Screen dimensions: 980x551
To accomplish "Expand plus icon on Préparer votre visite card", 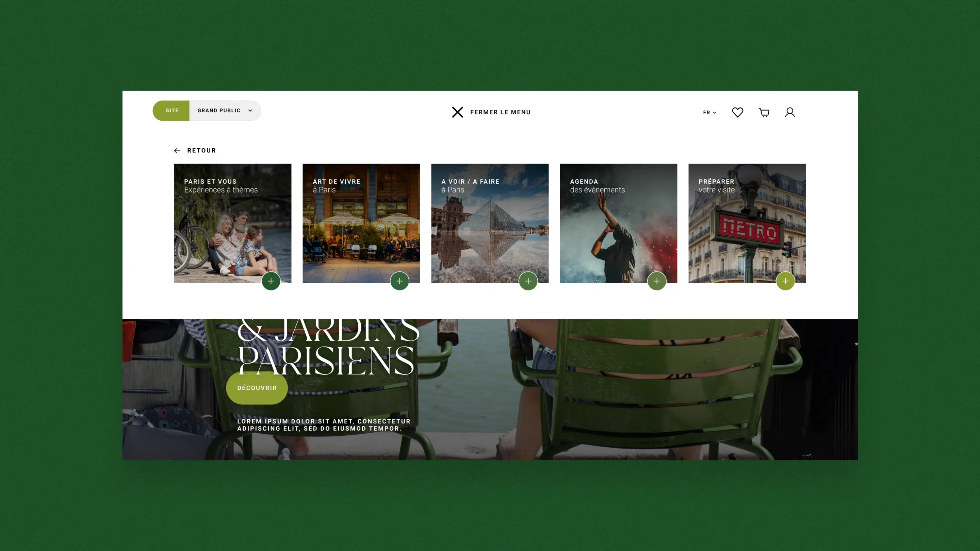I will coord(785,281).
